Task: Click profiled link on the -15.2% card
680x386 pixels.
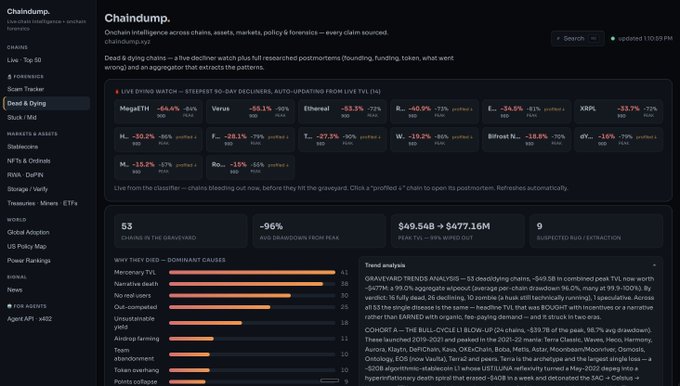Action: pos(186,165)
